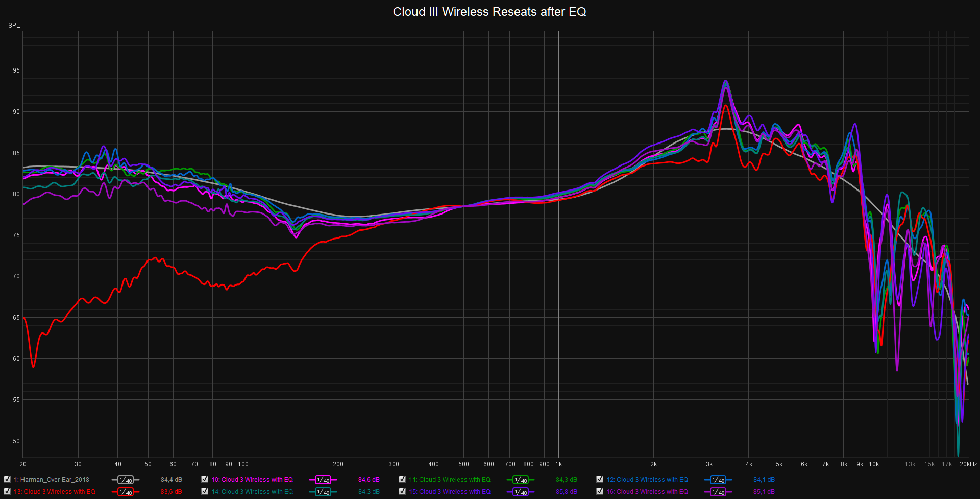Click the 1/48 smoothing icon for trace 13
The width and height of the screenshot is (980, 499).
click(x=126, y=492)
